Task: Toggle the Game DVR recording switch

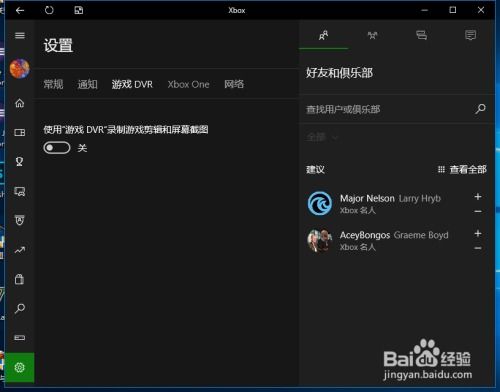Action: (57, 148)
